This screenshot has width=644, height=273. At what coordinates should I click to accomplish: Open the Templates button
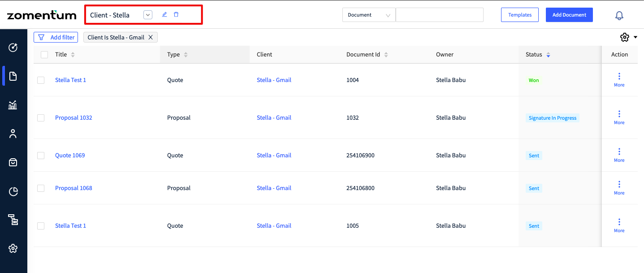point(520,15)
